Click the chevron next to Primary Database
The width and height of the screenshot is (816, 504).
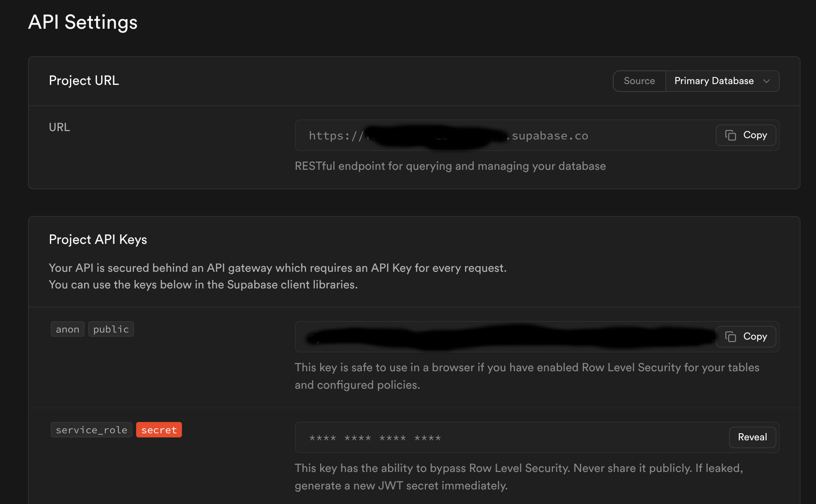point(766,81)
